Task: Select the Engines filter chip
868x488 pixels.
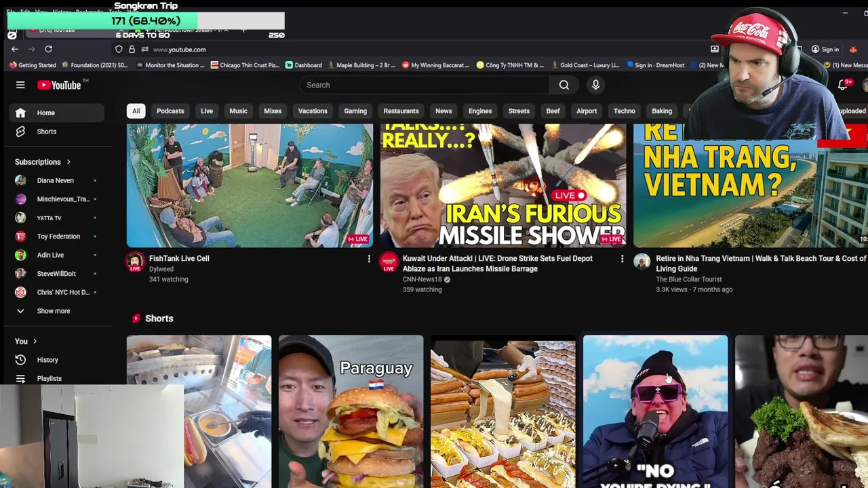Action: pos(480,111)
